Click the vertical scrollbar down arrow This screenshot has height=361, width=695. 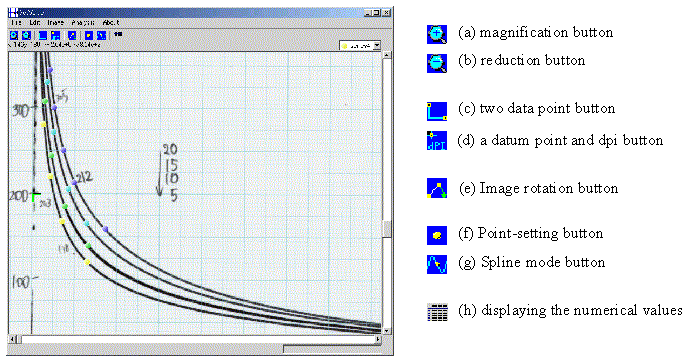coord(387,331)
